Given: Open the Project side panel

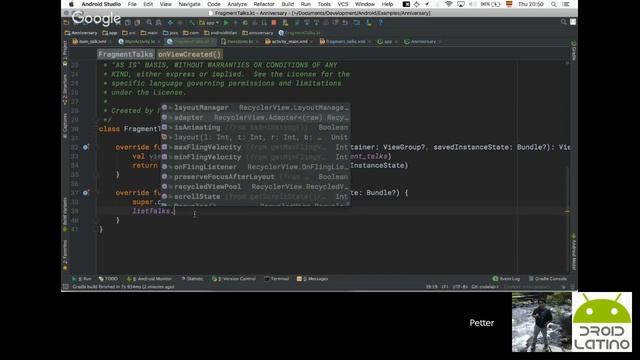Looking at the screenshot, I should [x=65, y=53].
